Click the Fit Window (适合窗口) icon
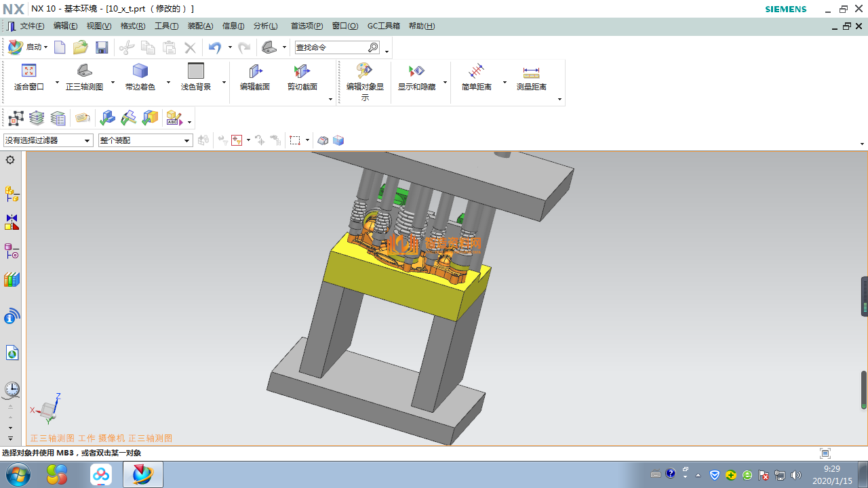 28,71
